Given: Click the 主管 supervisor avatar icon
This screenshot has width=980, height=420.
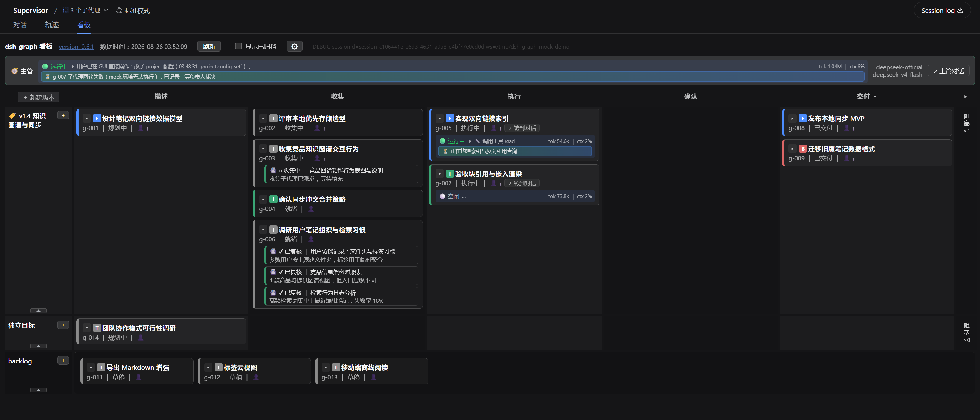Looking at the screenshot, I should (14, 71).
